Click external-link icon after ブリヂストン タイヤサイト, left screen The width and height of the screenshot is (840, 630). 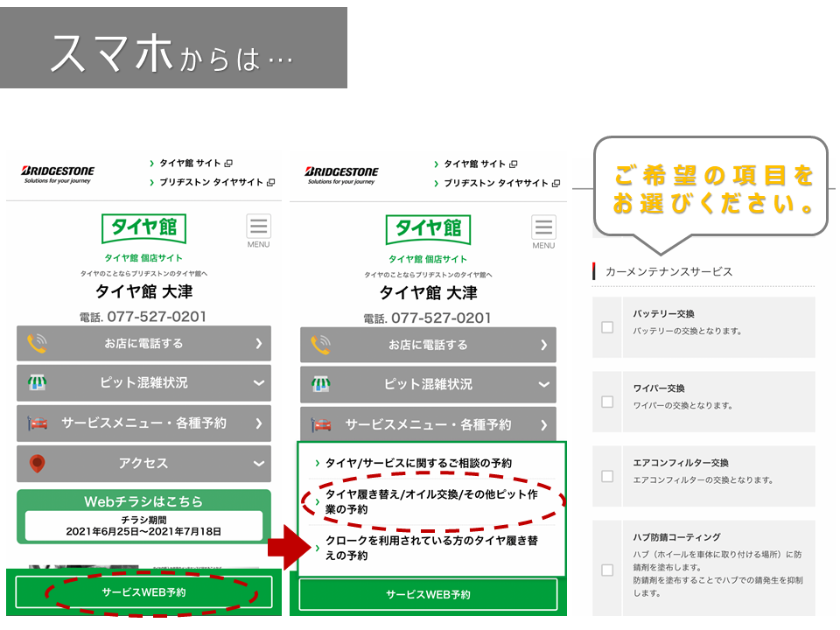(x=271, y=182)
